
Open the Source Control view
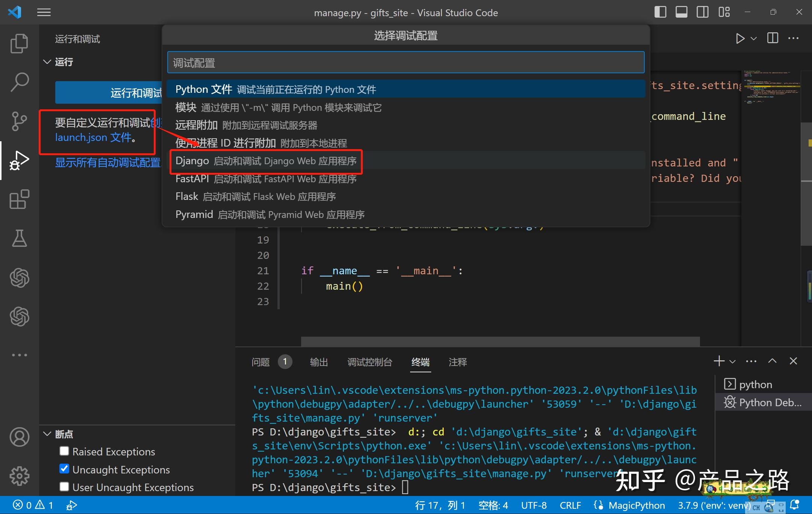click(x=20, y=121)
